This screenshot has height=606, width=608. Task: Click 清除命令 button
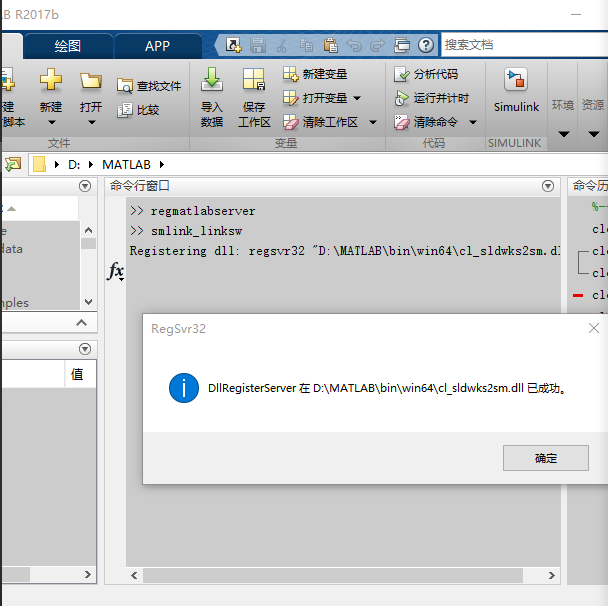(x=426, y=122)
